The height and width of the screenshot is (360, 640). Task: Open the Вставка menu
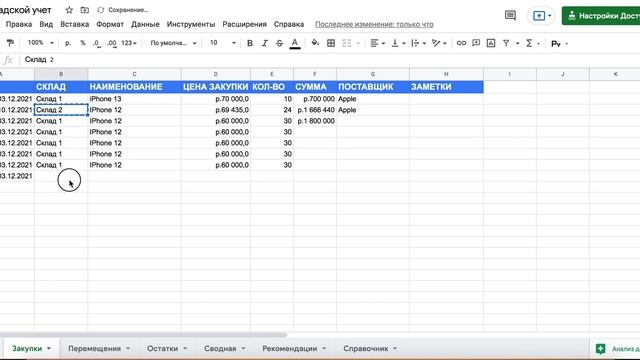click(x=75, y=24)
